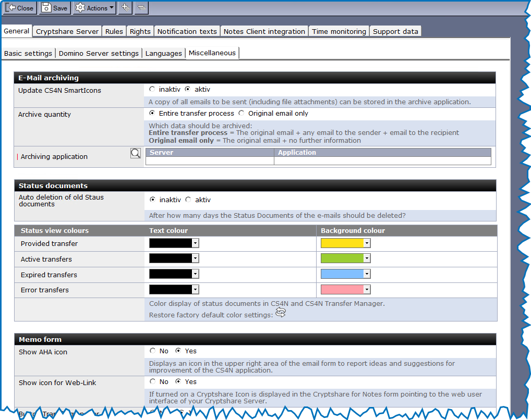Click the Close toolbar button
Image resolution: width=531 pixels, height=420 pixels.
(20, 8)
